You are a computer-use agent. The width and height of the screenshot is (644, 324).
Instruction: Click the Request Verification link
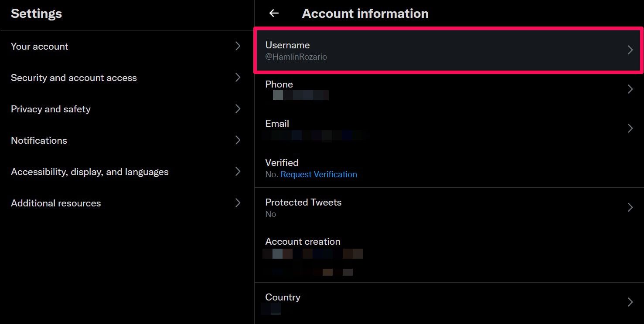pyautogui.click(x=319, y=175)
